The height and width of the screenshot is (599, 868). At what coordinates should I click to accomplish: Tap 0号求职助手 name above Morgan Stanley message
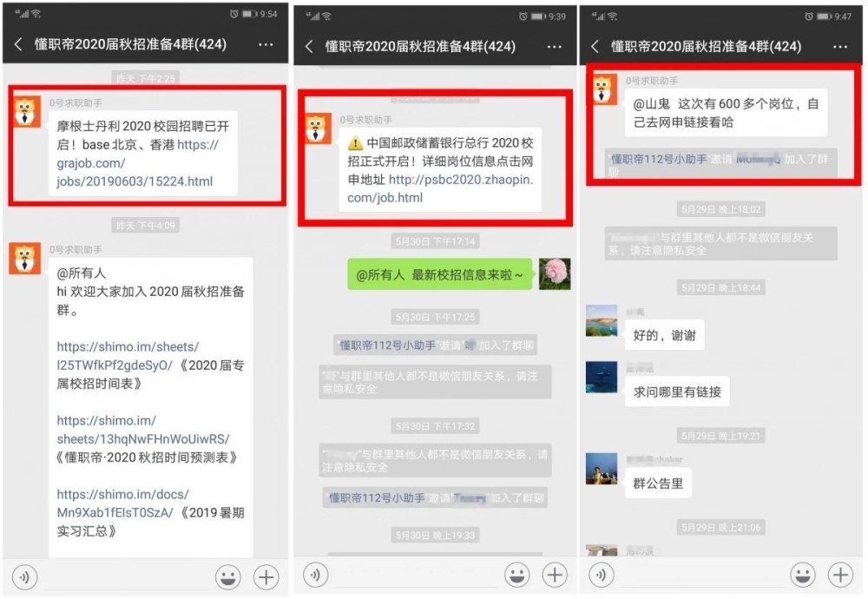(x=76, y=103)
